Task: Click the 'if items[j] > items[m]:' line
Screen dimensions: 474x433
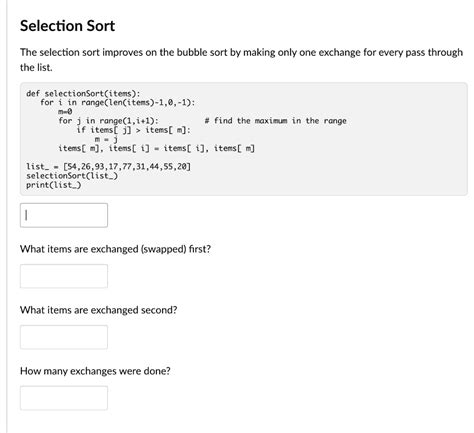Action: click(x=134, y=130)
